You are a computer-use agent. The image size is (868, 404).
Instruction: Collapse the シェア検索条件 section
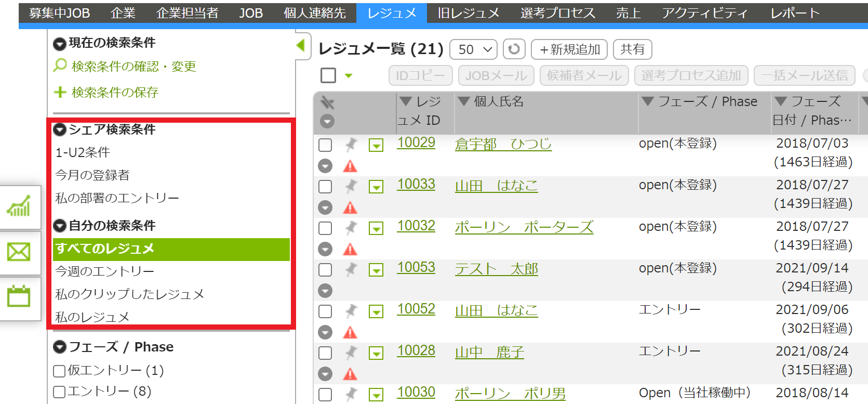coord(60,129)
